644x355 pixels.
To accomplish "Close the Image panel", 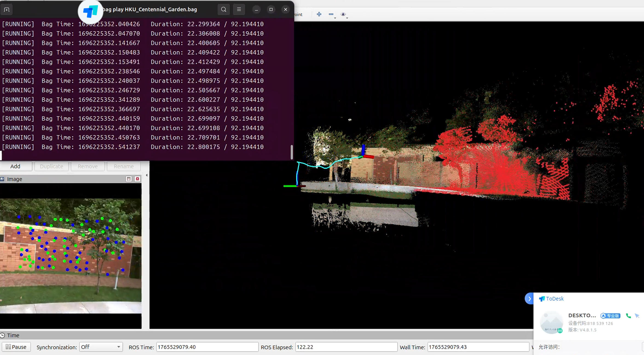I will [137, 179].
